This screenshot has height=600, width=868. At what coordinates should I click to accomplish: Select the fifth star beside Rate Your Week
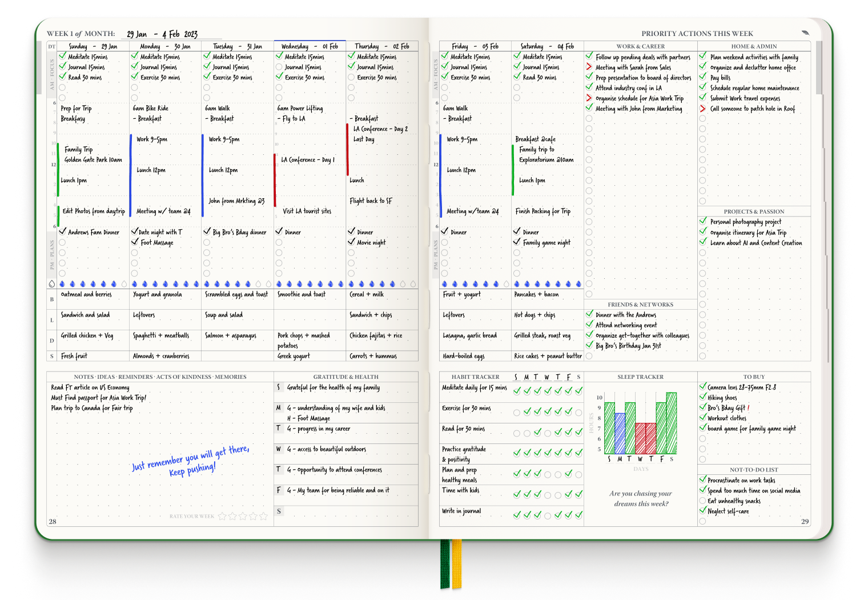[x=263, y=516]
